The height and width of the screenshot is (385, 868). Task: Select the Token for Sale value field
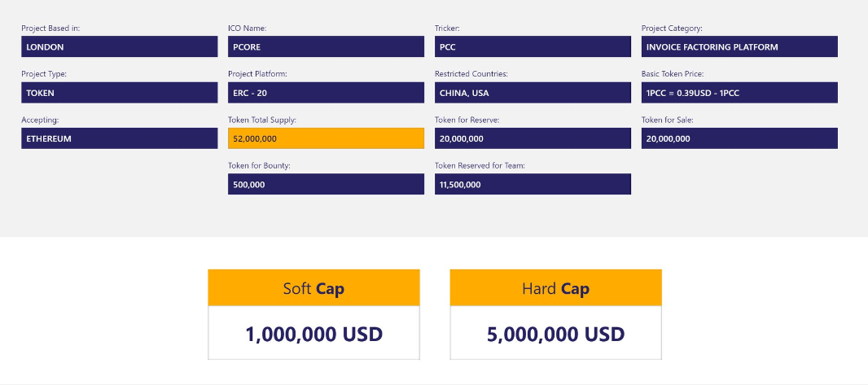click(x=739, y=138)
